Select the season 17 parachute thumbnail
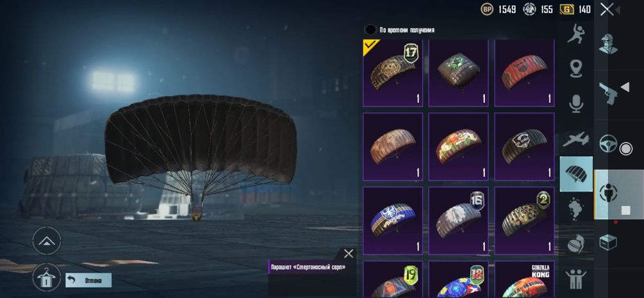Screen dimensions: 644x298 393,73
